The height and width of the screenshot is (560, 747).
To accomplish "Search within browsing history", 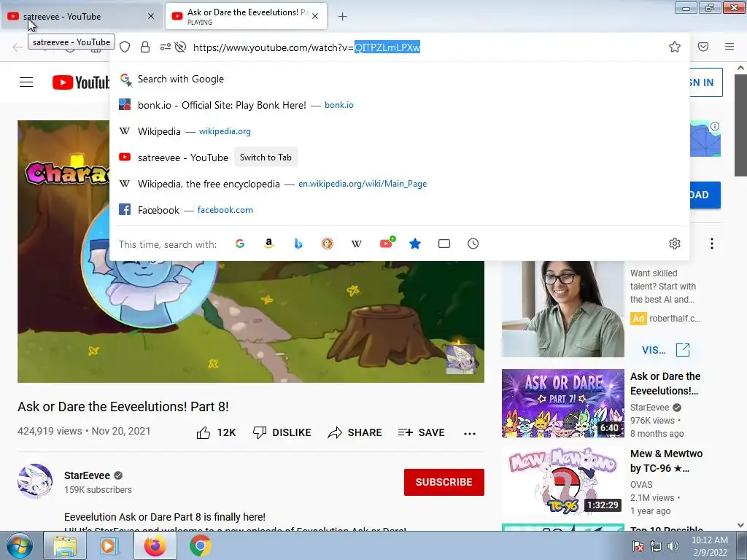I will click(x=473, y=244).
